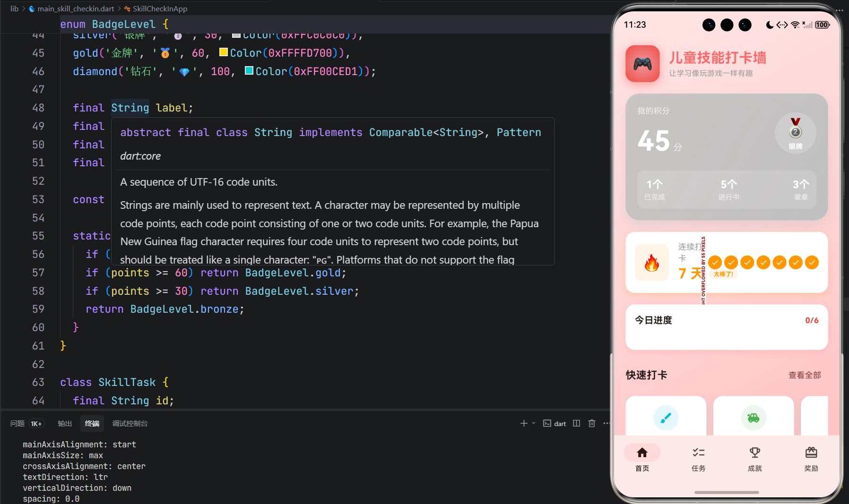Tap the 我的积分 points card
849x504 pixels.
(727, 157)
